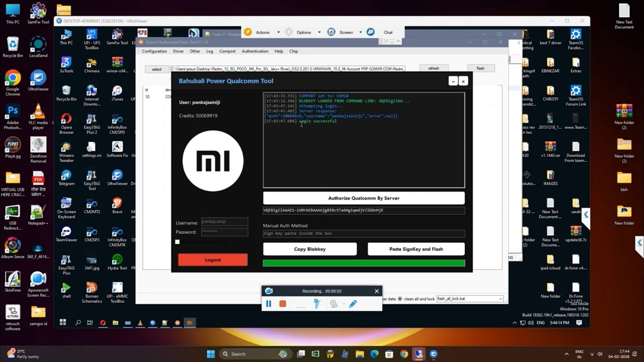644x362 pixels.
Task: Open Opera Browser icon on remote desktop
Action: click(x=66, y=124)
